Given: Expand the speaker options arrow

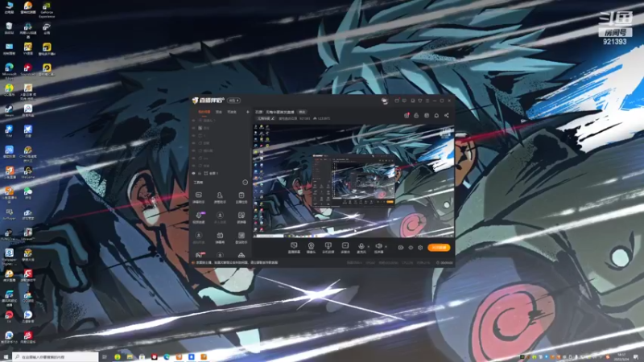Looking at the screenshot, I should pos(386,247).
